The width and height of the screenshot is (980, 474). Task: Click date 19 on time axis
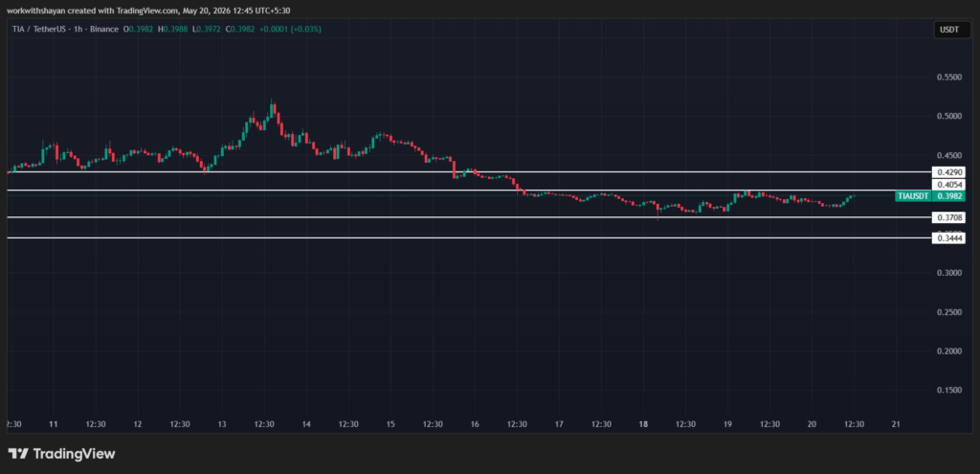pyautogui.click(x=727, y=424)
